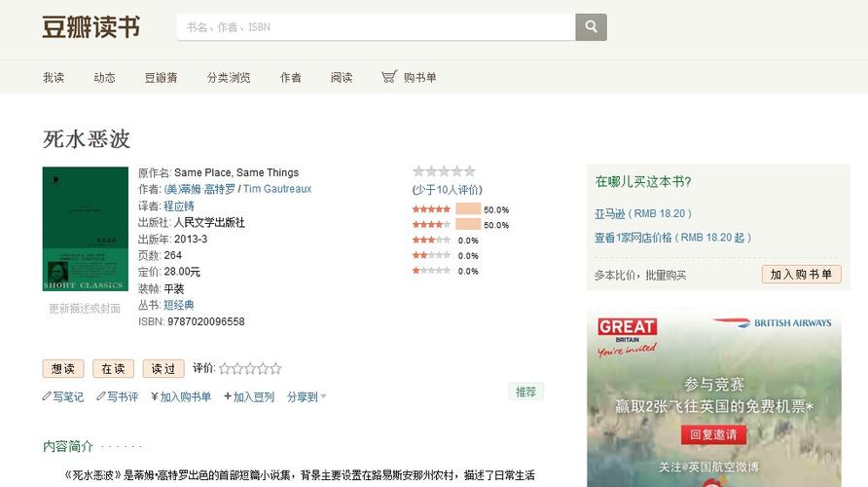The width and height of the screenshot is (868, 487).
Task: Click the 内容简介 heading
Action: point(67,446)
